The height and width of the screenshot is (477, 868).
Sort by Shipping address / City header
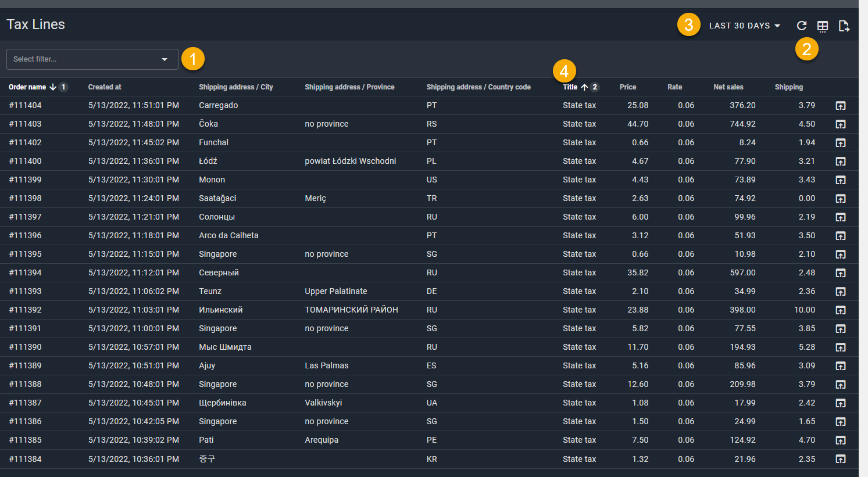235,87
